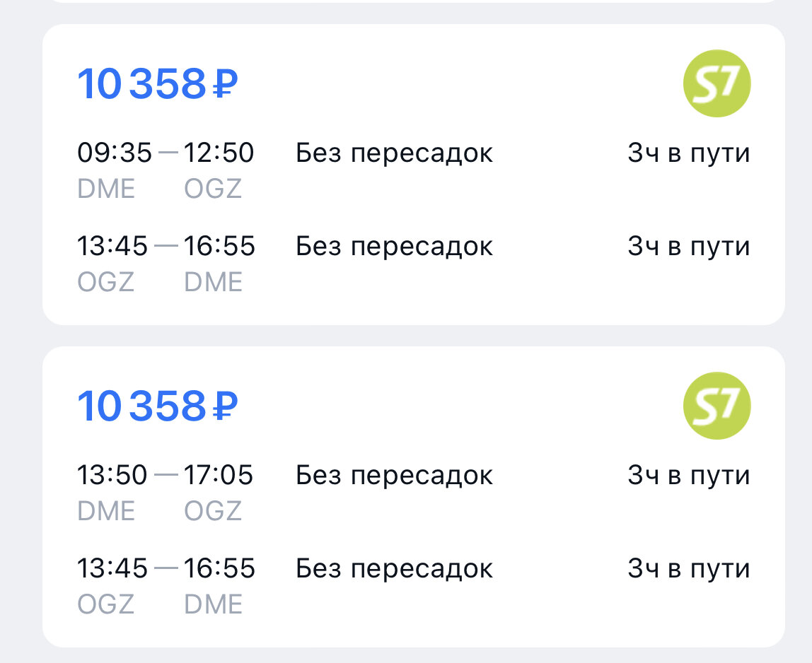
Task: Expand the 13:45 — 16:55 return flight details
Action: pos(166,245)
